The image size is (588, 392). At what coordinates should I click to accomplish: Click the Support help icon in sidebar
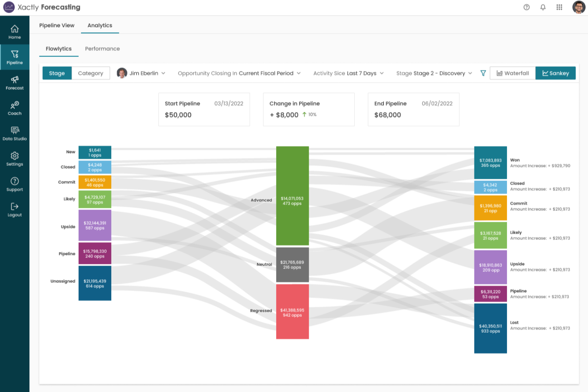point(15,184)
